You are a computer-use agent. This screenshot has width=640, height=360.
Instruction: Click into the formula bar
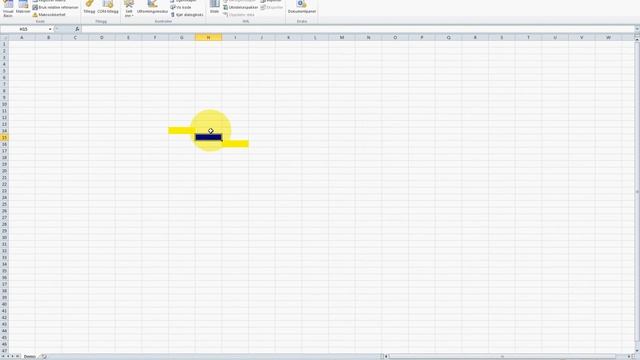click(358, 29)
